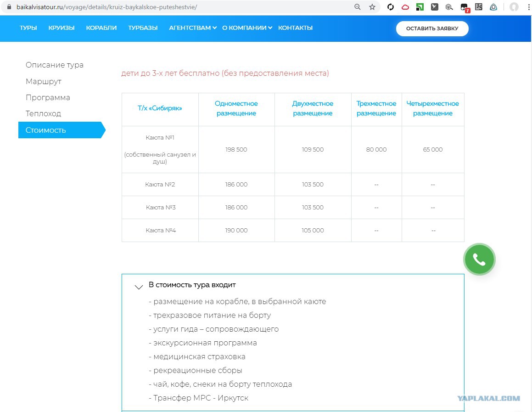Click the Каюта №2 row label
Screen dimensions: 532x412
click(160, 184)
